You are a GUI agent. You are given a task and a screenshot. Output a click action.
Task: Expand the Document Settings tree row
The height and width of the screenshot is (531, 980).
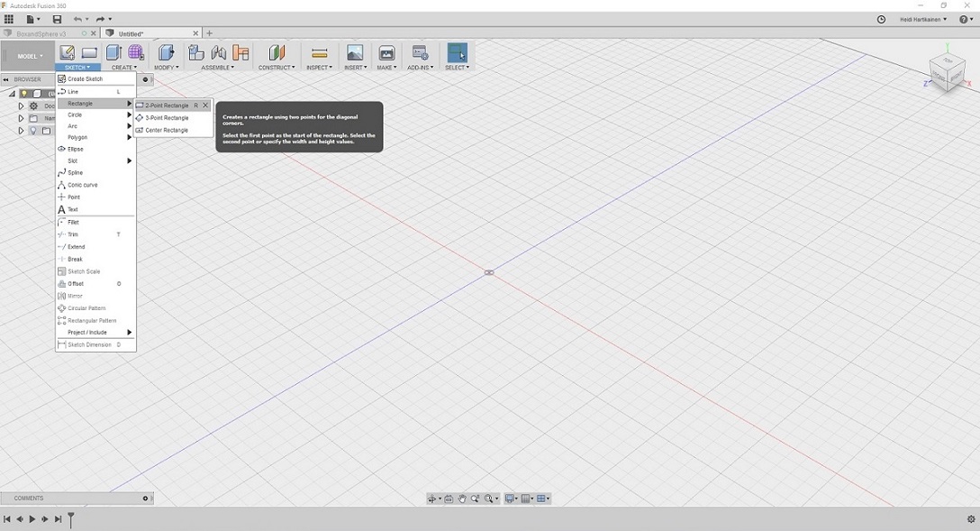pos(21,106)
